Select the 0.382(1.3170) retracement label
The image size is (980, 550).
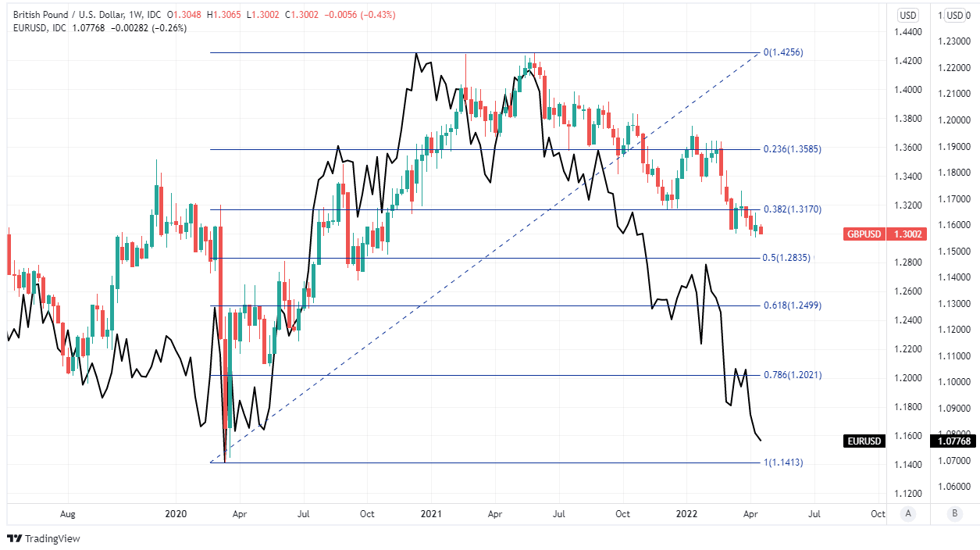pos(792,209)
